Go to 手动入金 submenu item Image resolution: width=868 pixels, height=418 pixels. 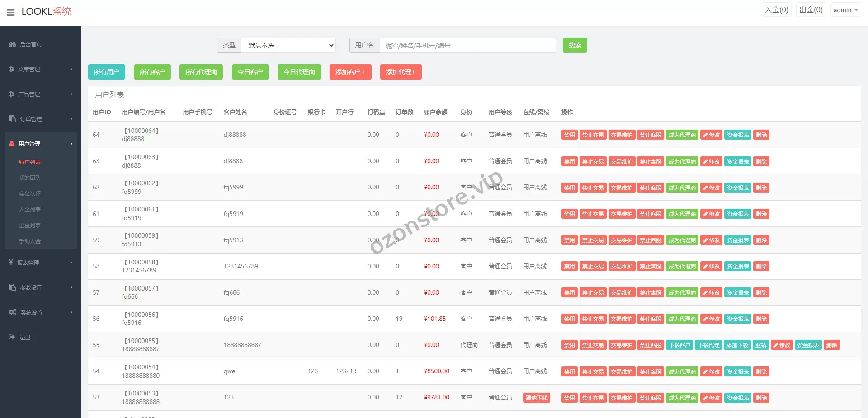[30, 241]
